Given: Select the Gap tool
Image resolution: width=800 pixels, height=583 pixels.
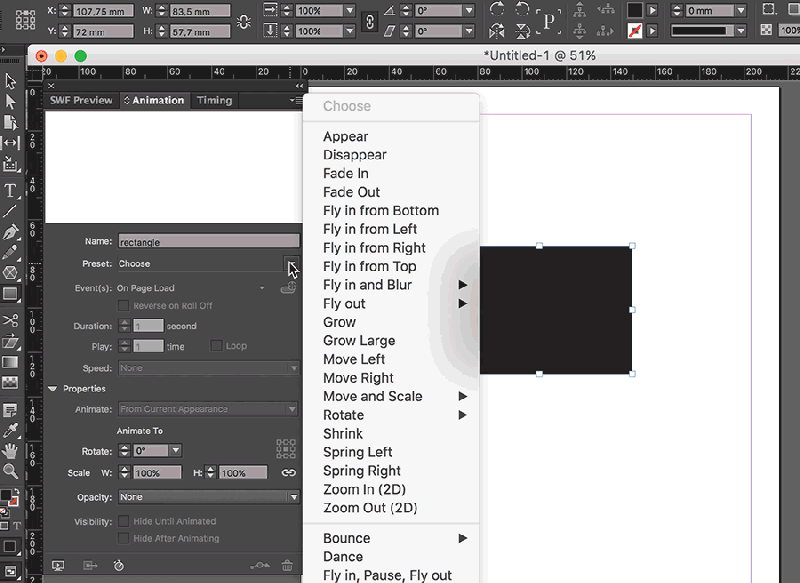Looking at the screenshot, I should [x=10, y=143].
